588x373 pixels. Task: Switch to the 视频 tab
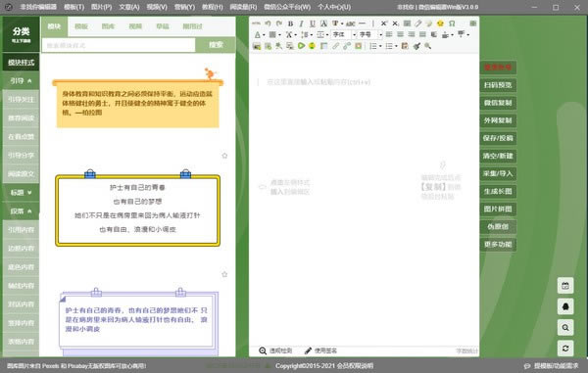[x=135, y=26]
